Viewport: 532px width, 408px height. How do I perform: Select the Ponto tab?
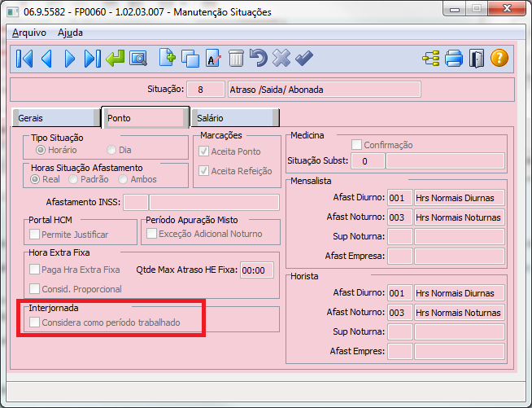pyautogui.click(x=146, y=117)
